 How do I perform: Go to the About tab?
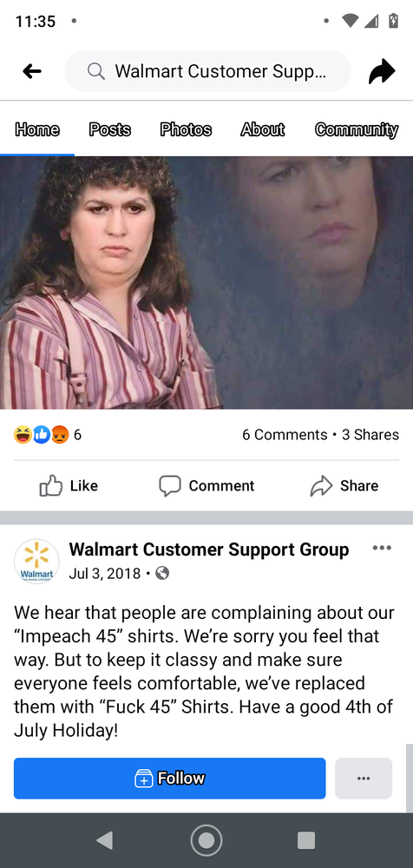click(262, 129)
